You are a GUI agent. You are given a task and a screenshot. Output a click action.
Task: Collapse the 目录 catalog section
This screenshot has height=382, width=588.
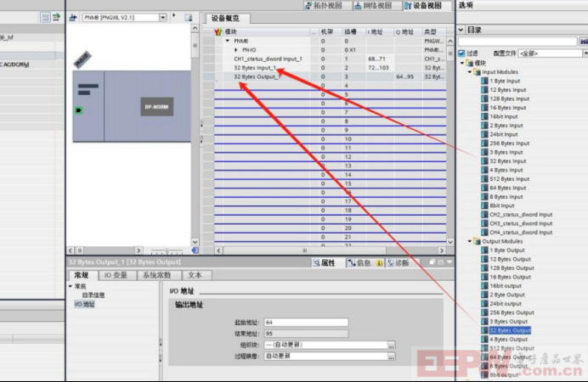pyautogui.click(x=461, y=30)
